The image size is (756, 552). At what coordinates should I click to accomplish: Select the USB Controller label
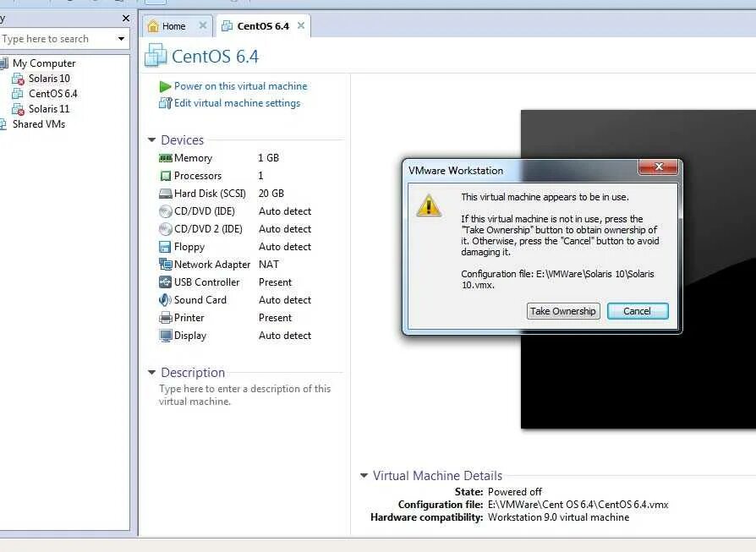206,282
